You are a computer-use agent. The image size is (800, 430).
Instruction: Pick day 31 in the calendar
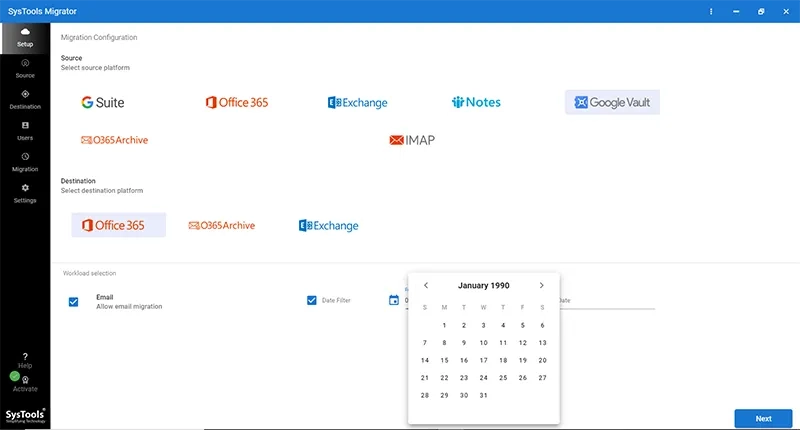[483, 395]
